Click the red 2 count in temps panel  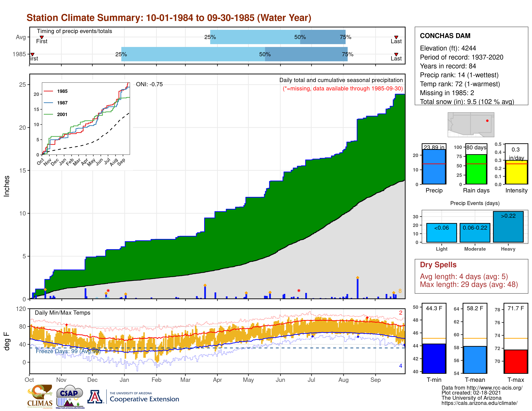tap(401, 313)
